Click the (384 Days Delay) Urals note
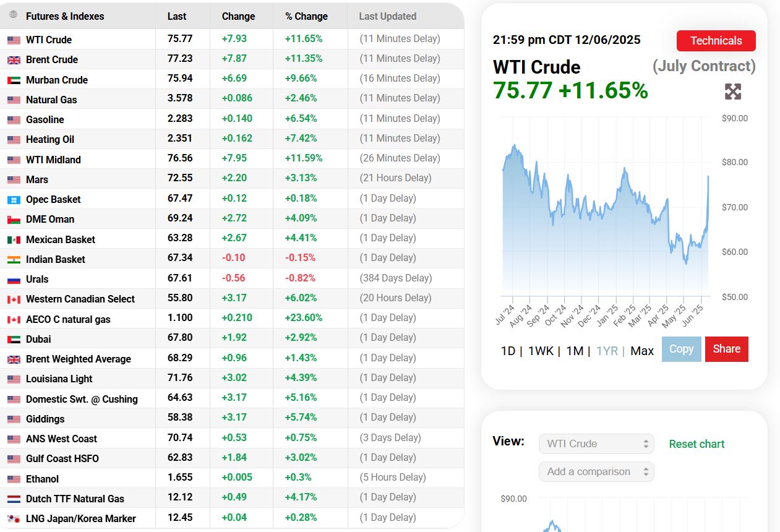 coord(395,278)
